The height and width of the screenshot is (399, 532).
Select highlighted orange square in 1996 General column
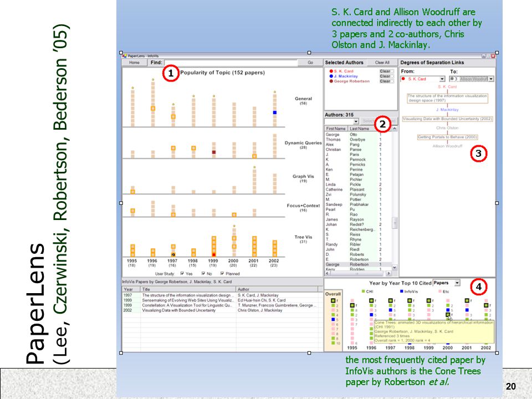click(x=153, y=109)
